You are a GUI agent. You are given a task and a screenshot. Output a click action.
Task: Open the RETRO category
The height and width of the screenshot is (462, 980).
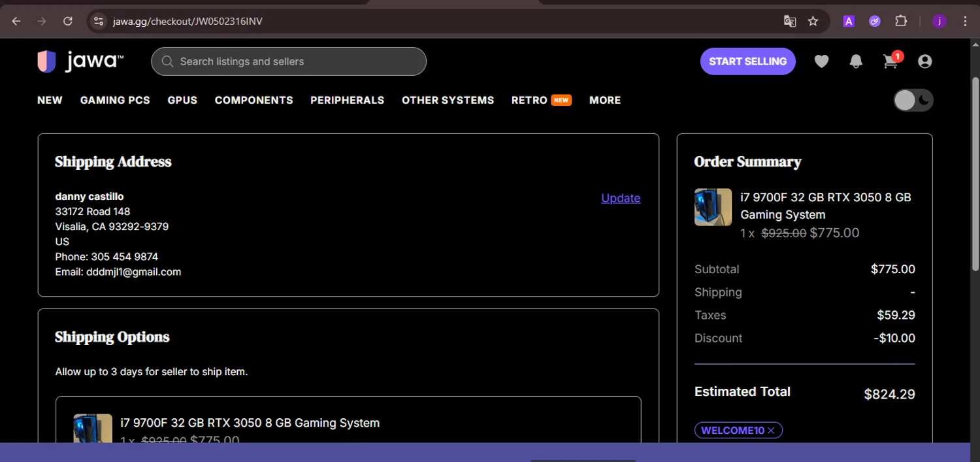coord(529,100)
